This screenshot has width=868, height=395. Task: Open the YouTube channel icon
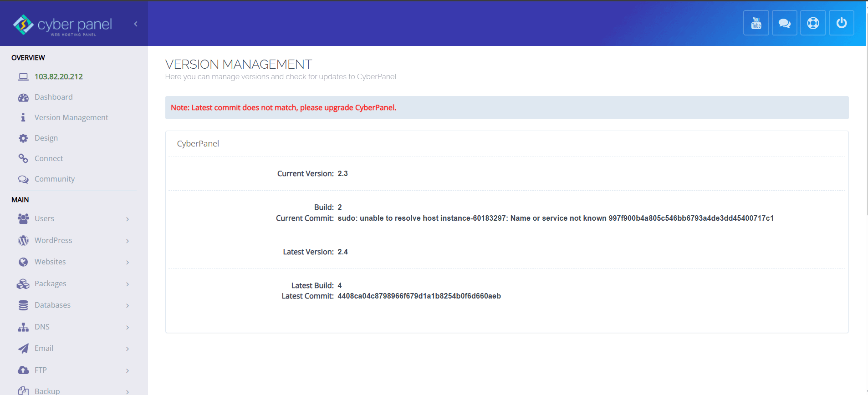(756, 23)
